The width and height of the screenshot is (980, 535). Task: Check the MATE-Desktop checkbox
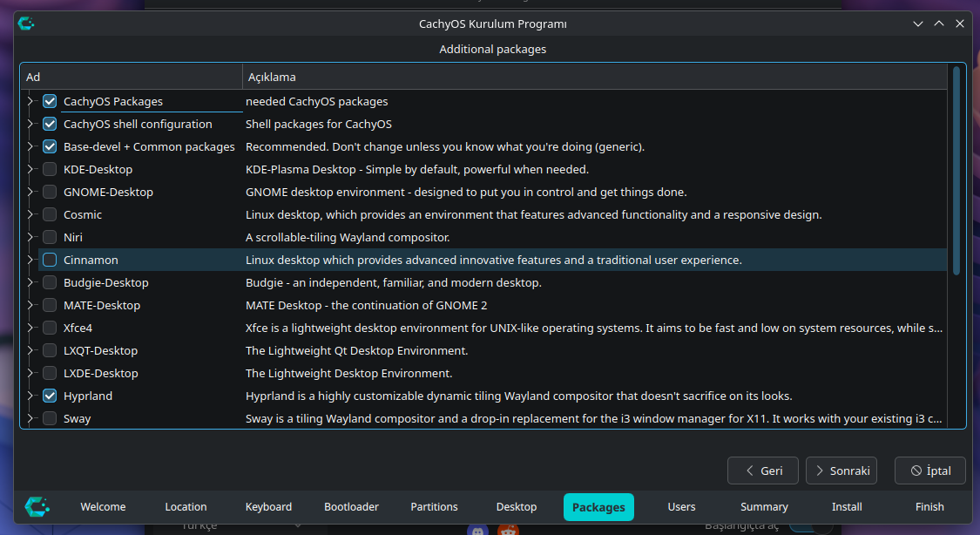click(50, 305)
